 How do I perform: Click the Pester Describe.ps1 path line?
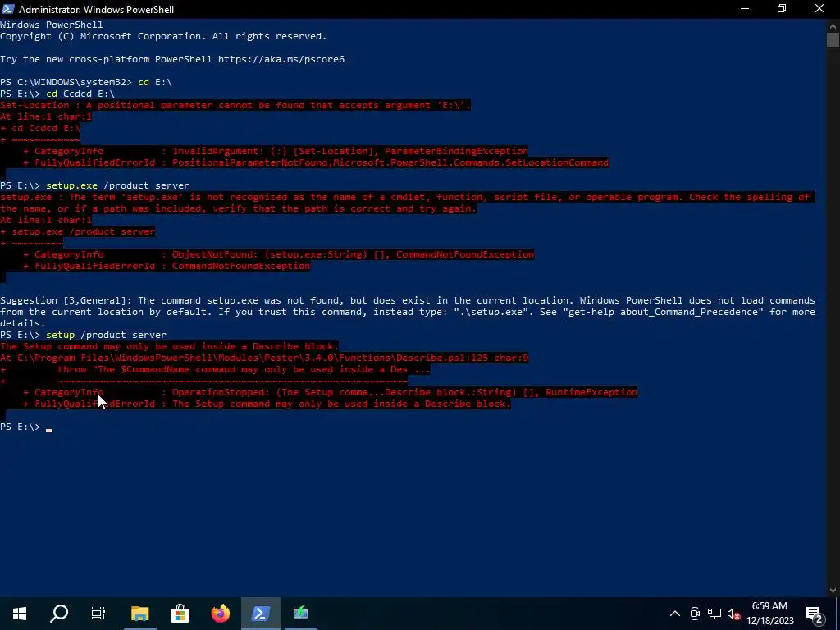[264, 358]
